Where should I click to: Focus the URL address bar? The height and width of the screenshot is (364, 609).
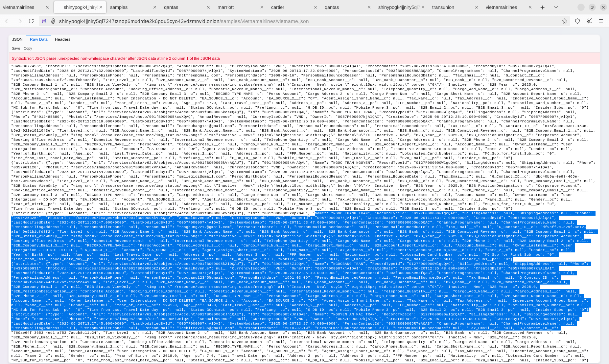296,21
